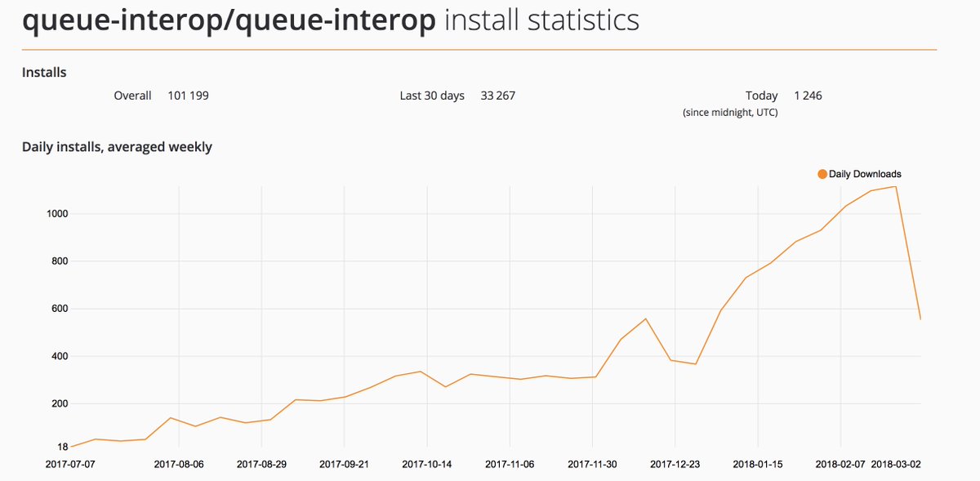Click the 2017-08-29 x-axis date
Viewport: 980px width, 481px height.
coord(261,464)
